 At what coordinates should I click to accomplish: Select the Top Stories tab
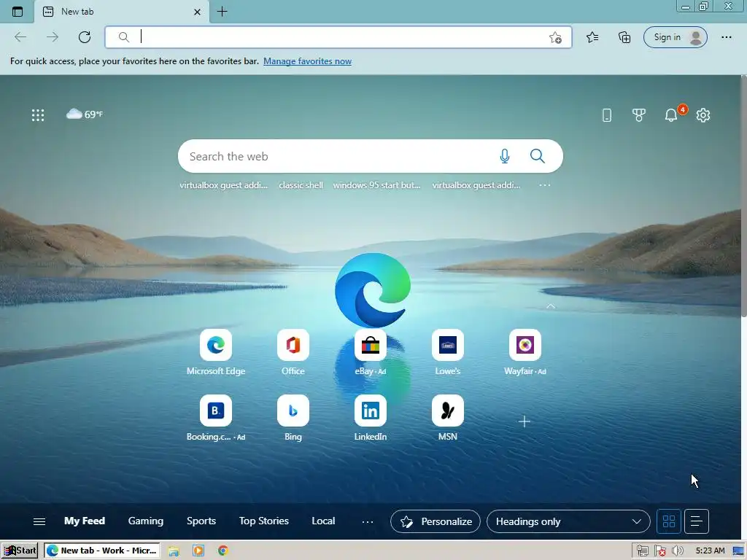(x=264, y=521)
